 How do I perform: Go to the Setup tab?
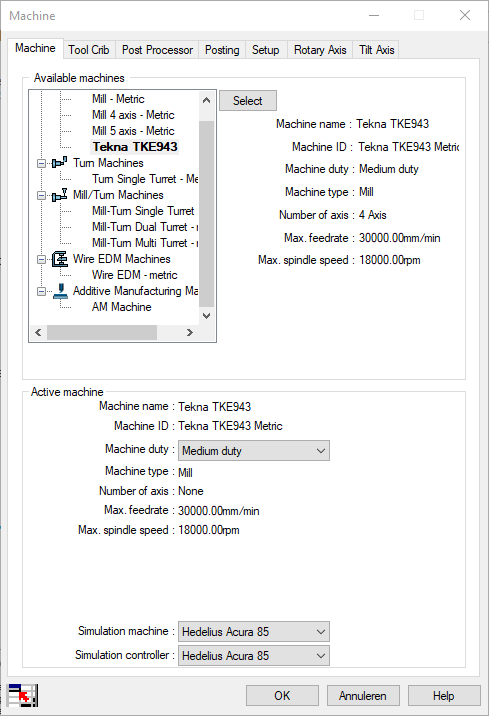(x=265, y=50)
